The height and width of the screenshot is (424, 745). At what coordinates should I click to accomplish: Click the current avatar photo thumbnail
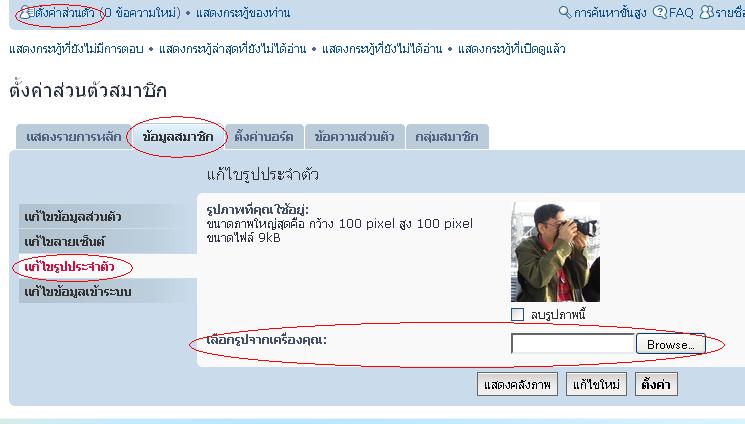(x=555, y=252)
